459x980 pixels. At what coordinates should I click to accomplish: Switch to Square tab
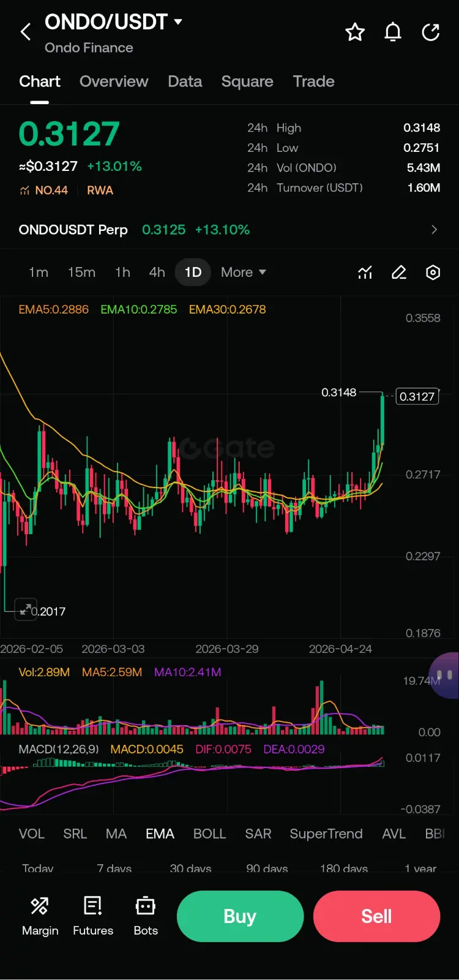[x=247, y=81]
